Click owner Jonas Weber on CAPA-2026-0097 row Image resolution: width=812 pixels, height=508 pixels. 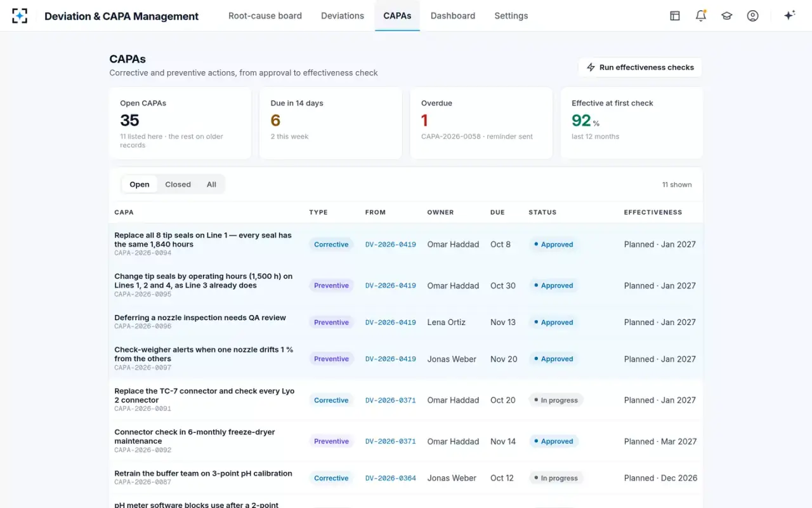pyautogui.click(x=452, y=359)
